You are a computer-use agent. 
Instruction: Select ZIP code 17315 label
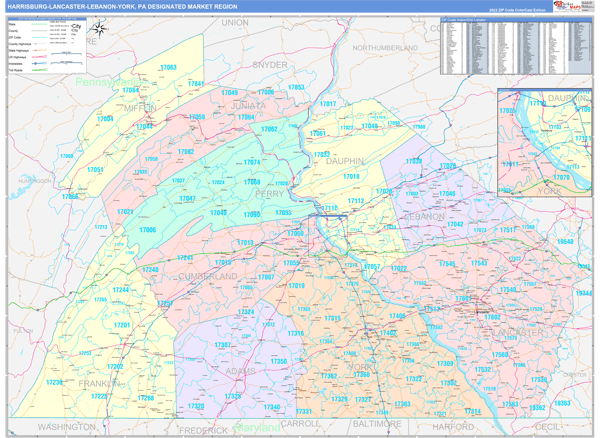tap(333, 318)
